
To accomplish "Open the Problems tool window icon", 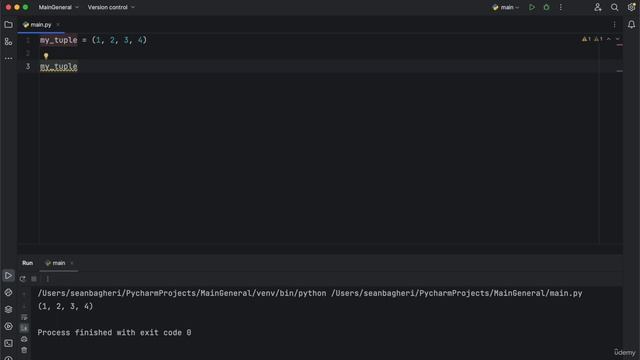I will [8, 358].
